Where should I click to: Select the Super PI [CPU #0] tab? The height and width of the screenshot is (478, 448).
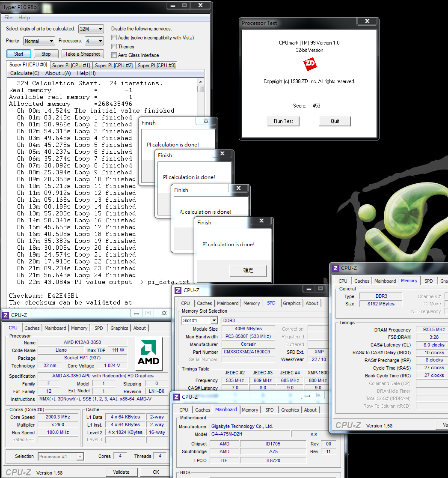click(28, 65)
